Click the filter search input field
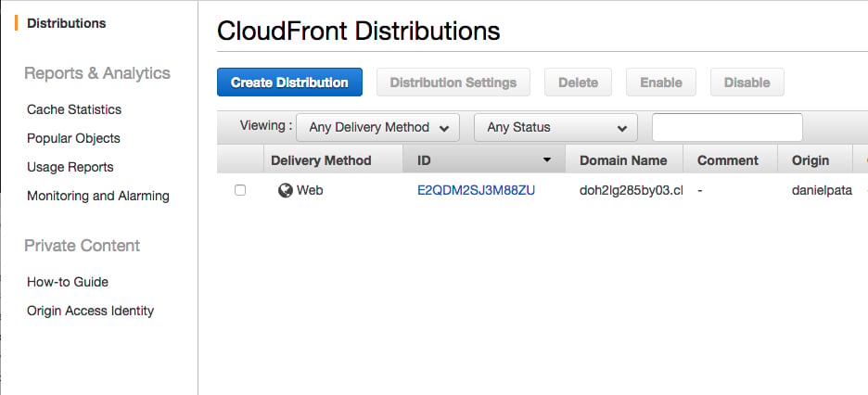The image size is (868, 395). (x=727, y=128)
